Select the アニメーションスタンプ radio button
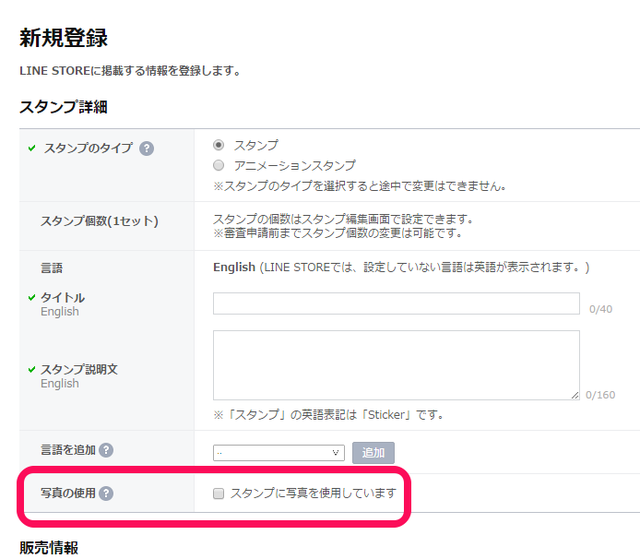The height and width of the screenshot is (559, 640). click(219, 165)
